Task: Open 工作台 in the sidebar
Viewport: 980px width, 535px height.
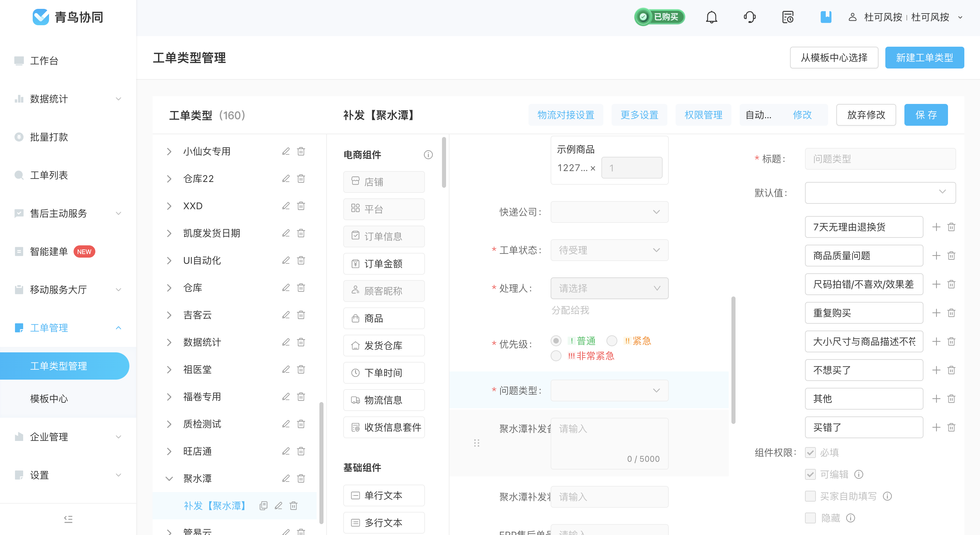Action: 44,61
